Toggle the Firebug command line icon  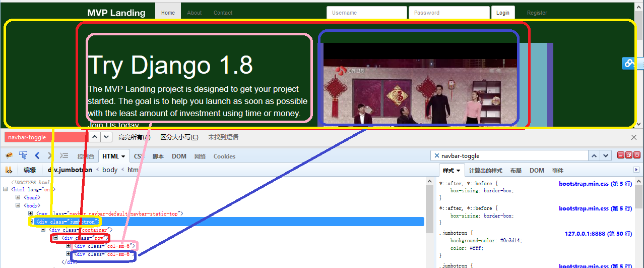(64, 155)
